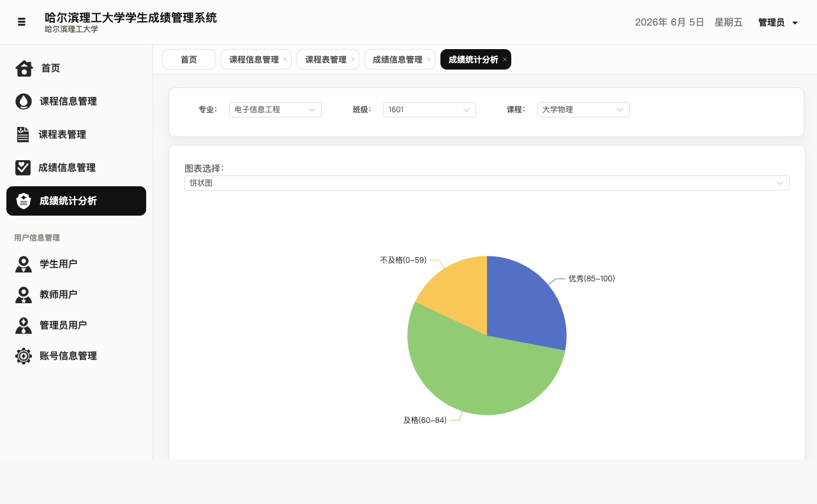Toggle the hamburger sidebar menu icon
This screenshot has height=504, width=817.
pos(22,22)
